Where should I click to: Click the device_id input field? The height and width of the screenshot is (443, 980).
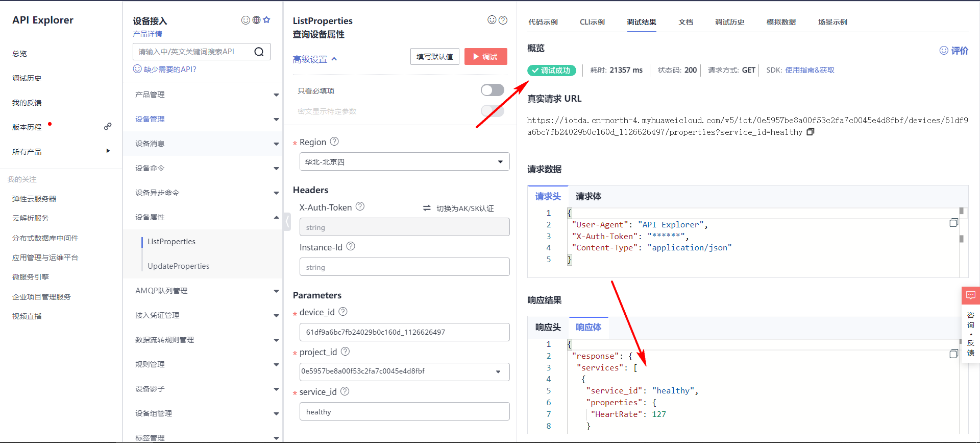pos(404,332)
